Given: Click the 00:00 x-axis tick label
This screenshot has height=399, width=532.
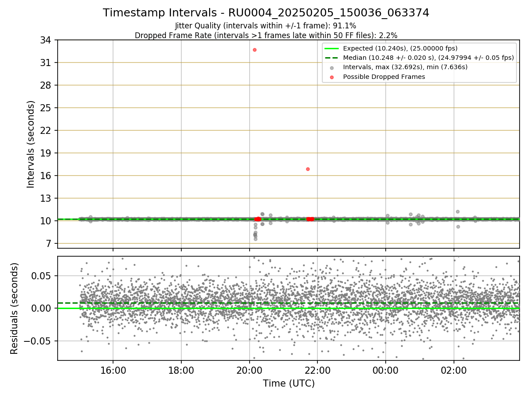Looking at the screenshot, I should pos(386,370).
